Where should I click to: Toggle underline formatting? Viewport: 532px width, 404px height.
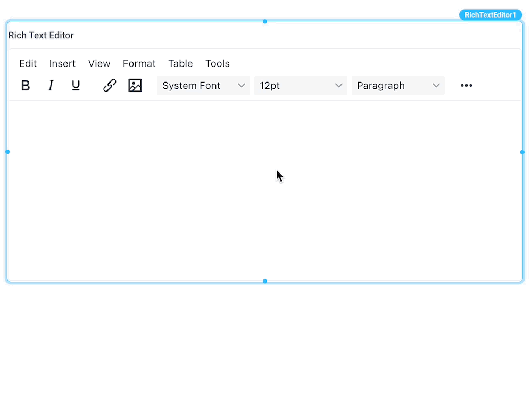(76, 85)
